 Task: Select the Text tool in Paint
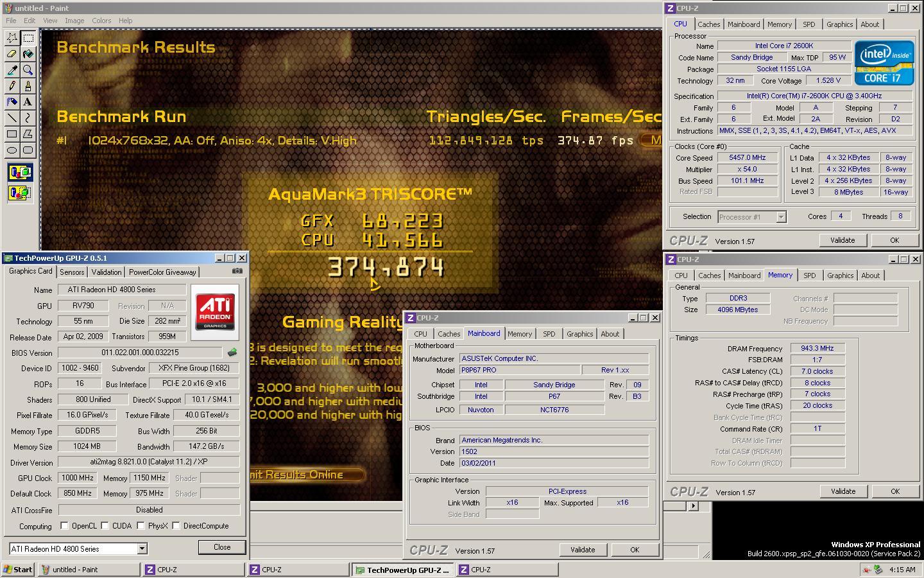click(x=28, y=101)
